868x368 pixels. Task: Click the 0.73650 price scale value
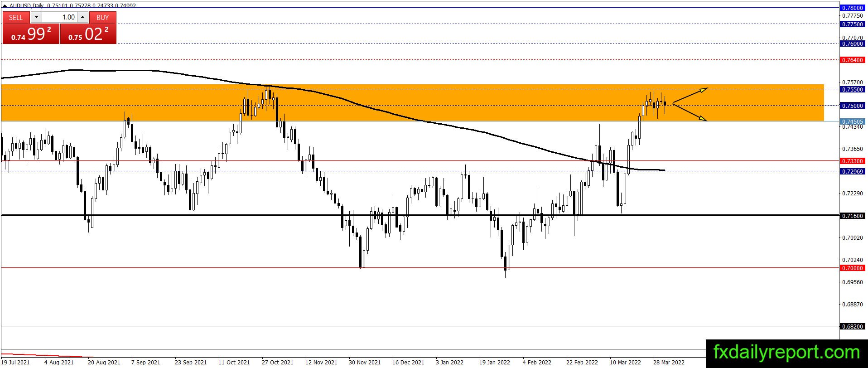(x=852, y=149)
